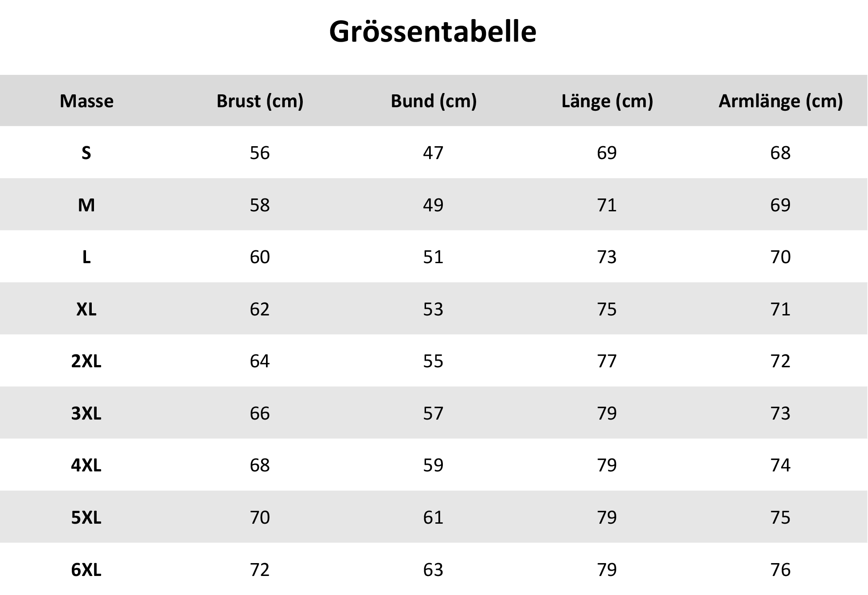
Task: Click the Länge value 77 for size 2XL
Action: pos(607,361)
